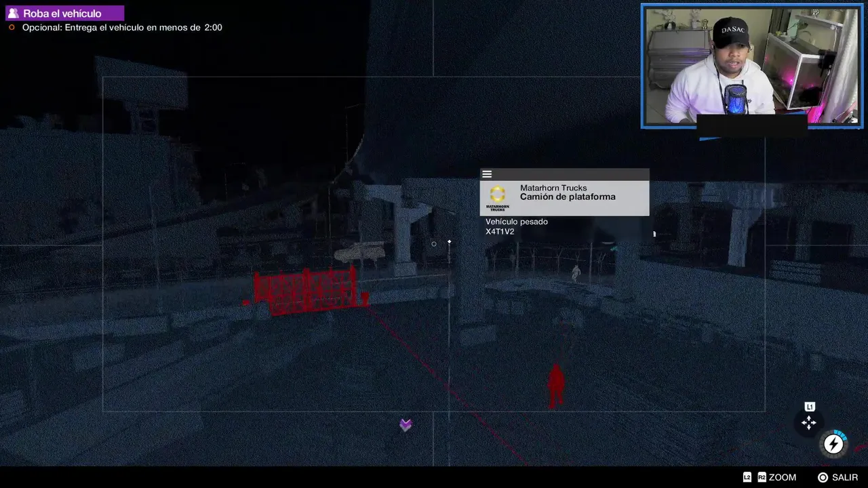
Task: Click the SALIR exit label
Action: pos(845,477)
